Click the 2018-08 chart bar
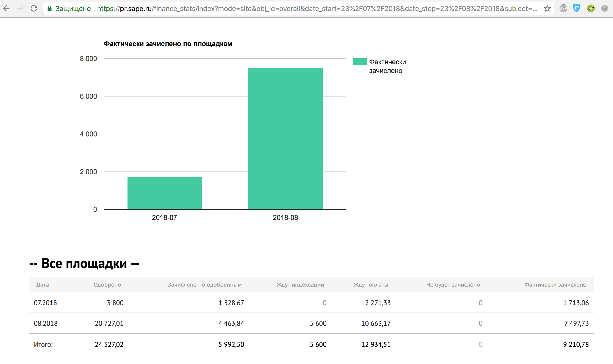 [x=285, y=139]
